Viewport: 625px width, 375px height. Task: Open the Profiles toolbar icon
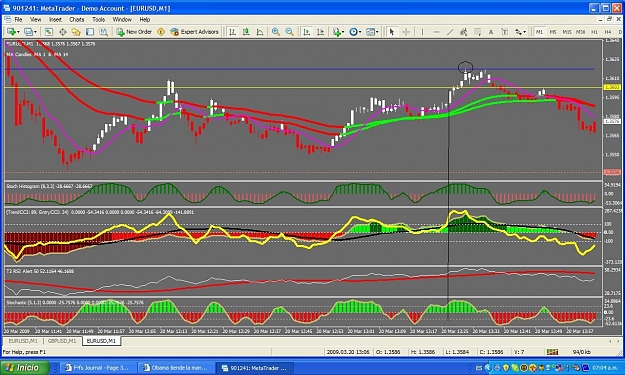pyautogui.click(x=28, y=32)
